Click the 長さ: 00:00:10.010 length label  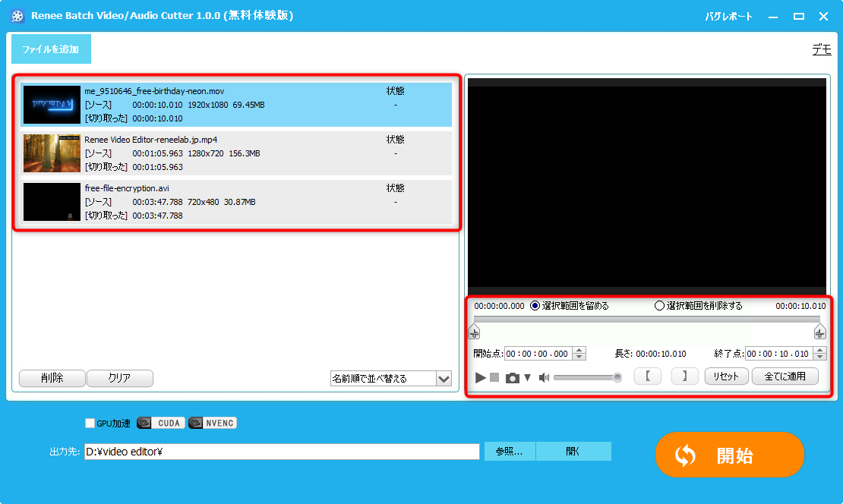[x=651, y=354]
